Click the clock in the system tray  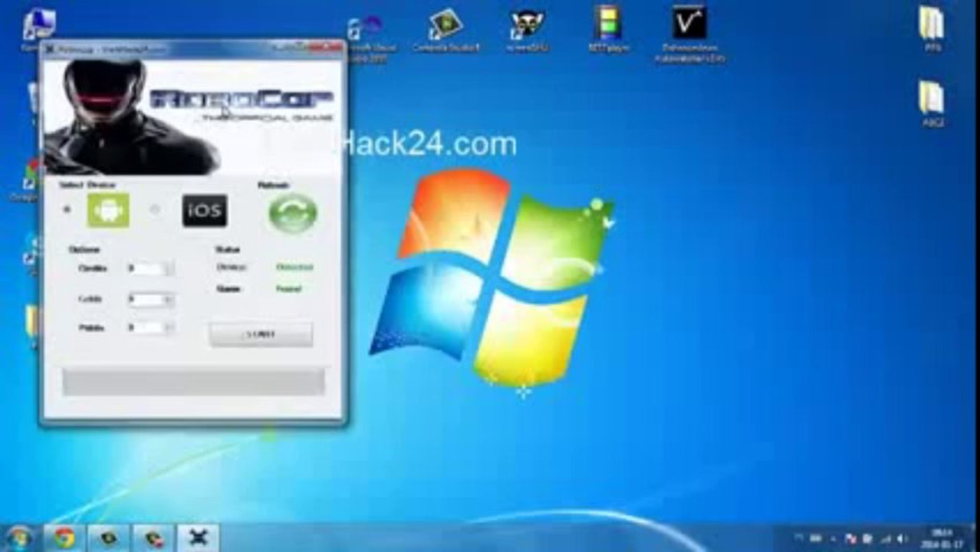943,539
